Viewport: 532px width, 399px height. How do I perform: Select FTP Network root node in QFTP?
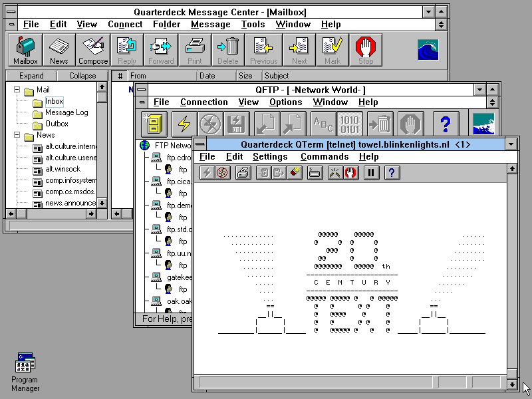click(173, 146)
